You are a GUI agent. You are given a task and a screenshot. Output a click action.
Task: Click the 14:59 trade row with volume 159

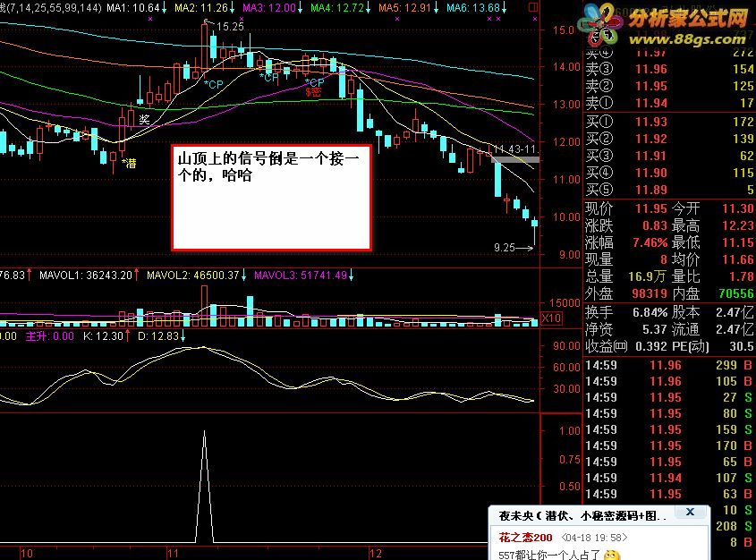click(670, 429)
